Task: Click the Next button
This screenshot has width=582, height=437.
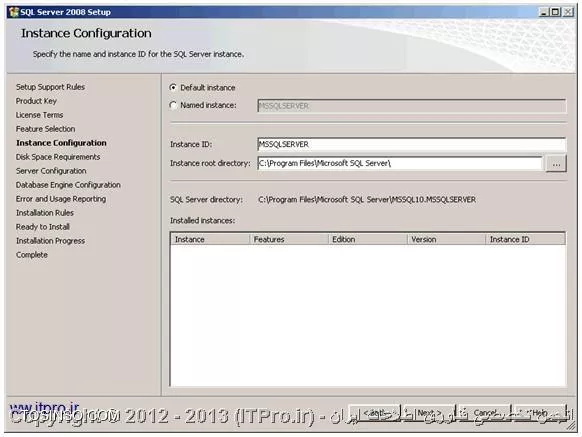Action: coord(429,413)
